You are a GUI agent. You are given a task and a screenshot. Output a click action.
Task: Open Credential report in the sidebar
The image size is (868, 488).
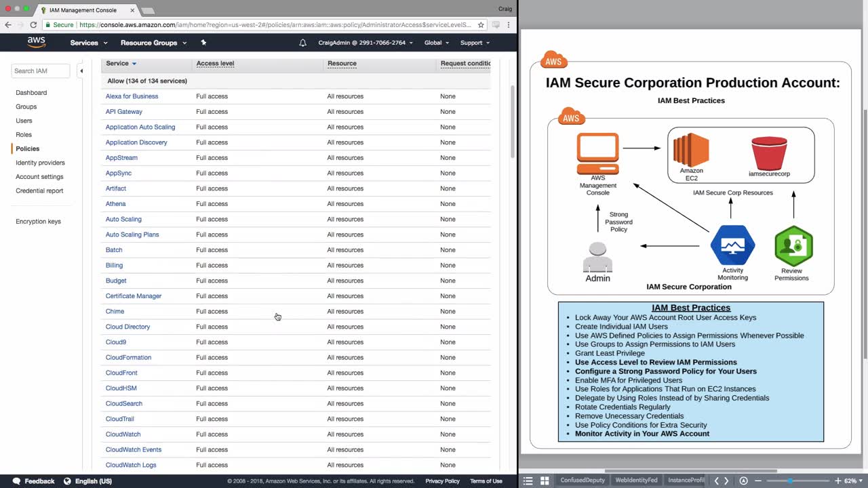pos(39,191)
